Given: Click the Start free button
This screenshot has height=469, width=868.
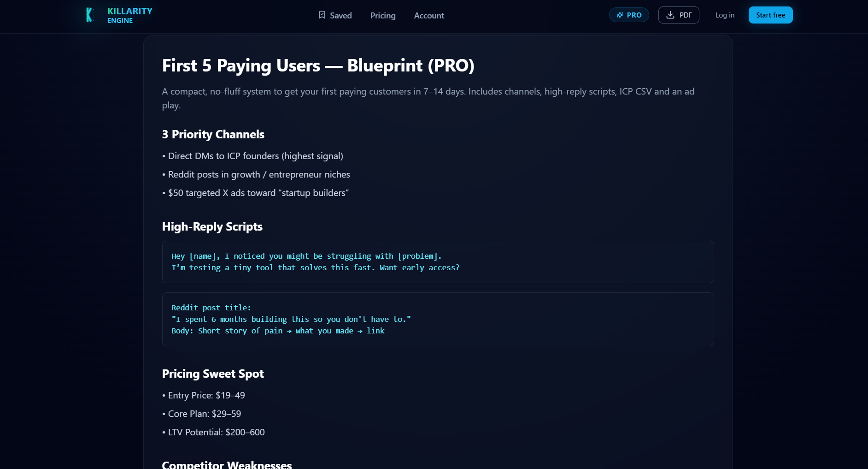Looking at the screenshot, I should click(x=770, y=15).
